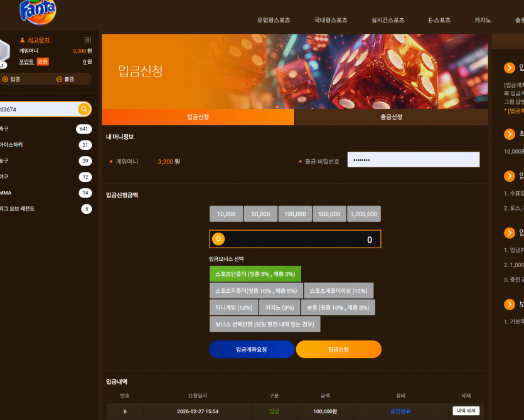Expand second orange arrow section on right
Image resolution: width=524 pixels, height=420 pixels.
510,134
